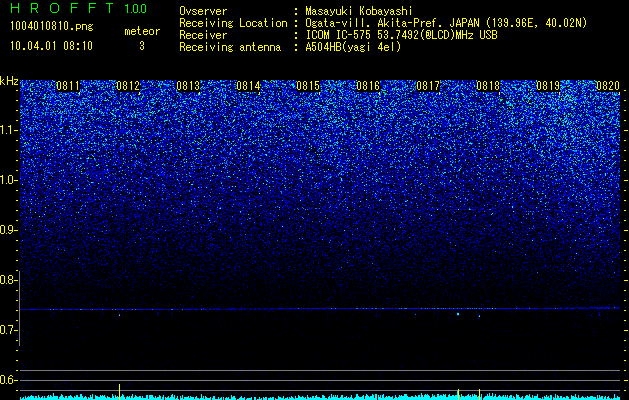
Task: Click the Receiver field label
Action: 203,35
